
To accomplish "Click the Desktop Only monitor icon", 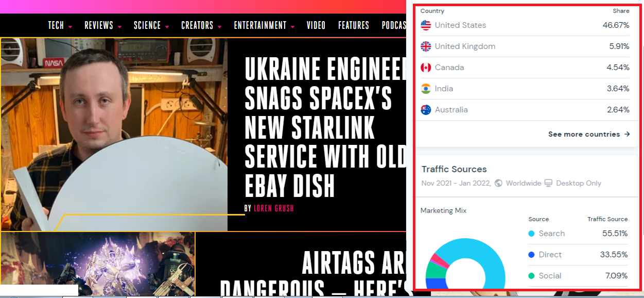I will tap(548, 183).
